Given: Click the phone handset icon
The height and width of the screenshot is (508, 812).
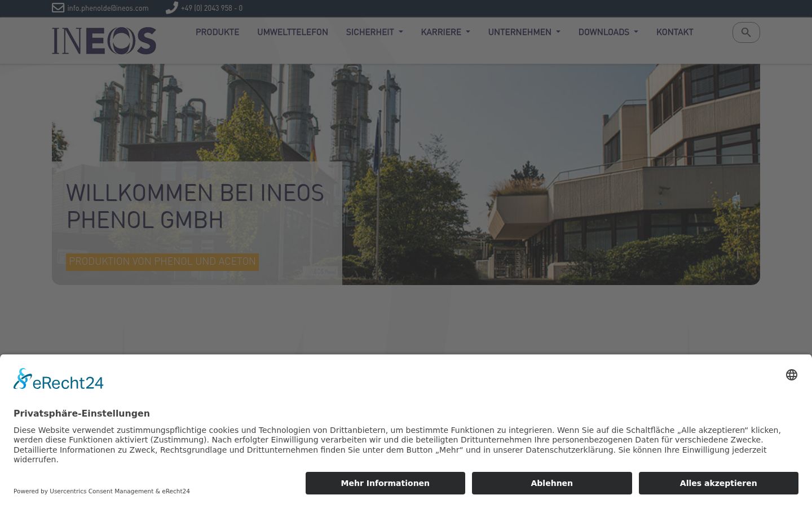Looking at the screenshot, I should 171,8.
